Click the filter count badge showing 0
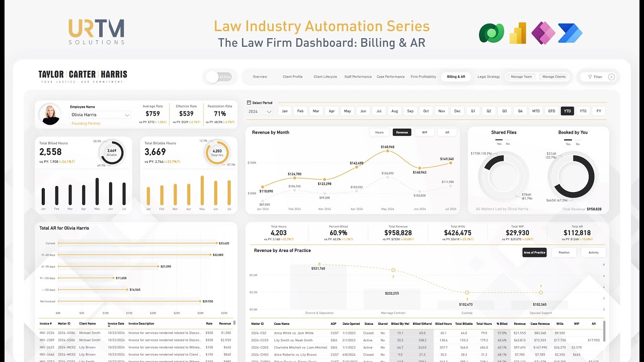Image resolution: width=644 pixels, height=362 pixels. coord(611,77)
